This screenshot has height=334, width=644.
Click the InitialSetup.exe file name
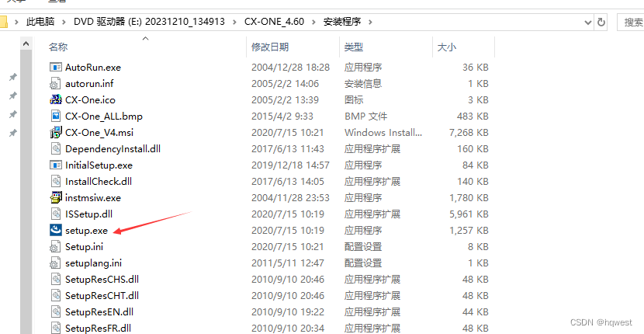click(99, 165)
